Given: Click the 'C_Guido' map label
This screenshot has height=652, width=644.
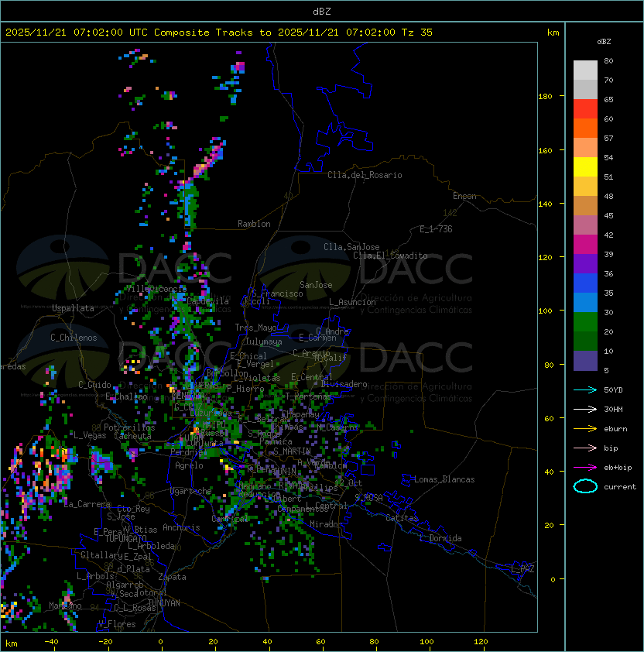Looking at the screenshot, I should [94, 385].
